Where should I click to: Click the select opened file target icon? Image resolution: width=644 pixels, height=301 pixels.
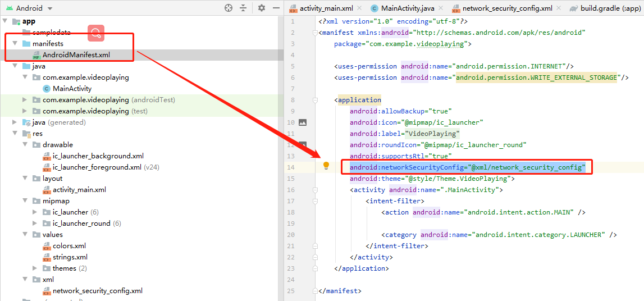pyautogui.click(x=229, y=8)
